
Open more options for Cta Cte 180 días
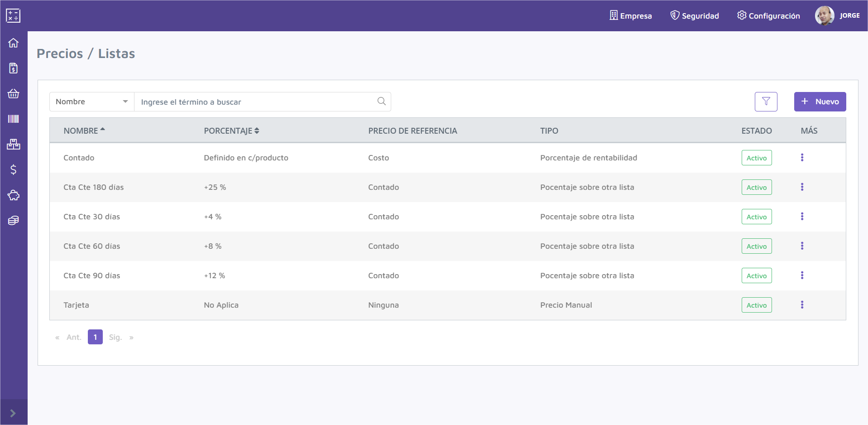pyautogui.click(x=802, y=187)
